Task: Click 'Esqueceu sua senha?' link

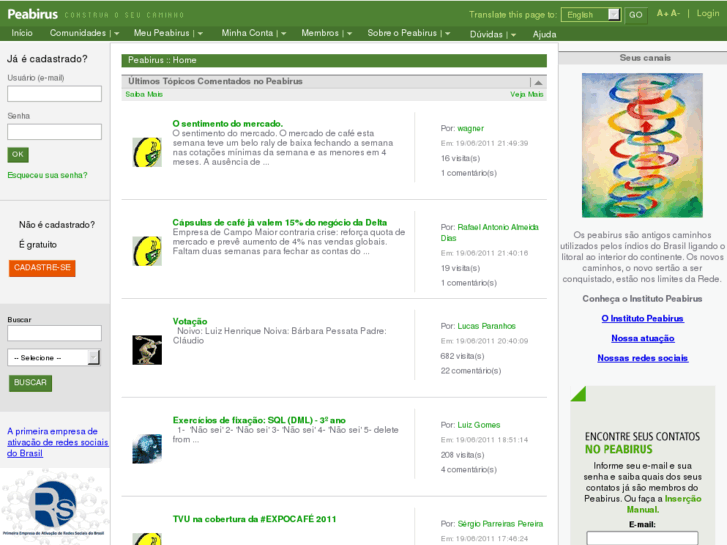Action: pos(47,175)
